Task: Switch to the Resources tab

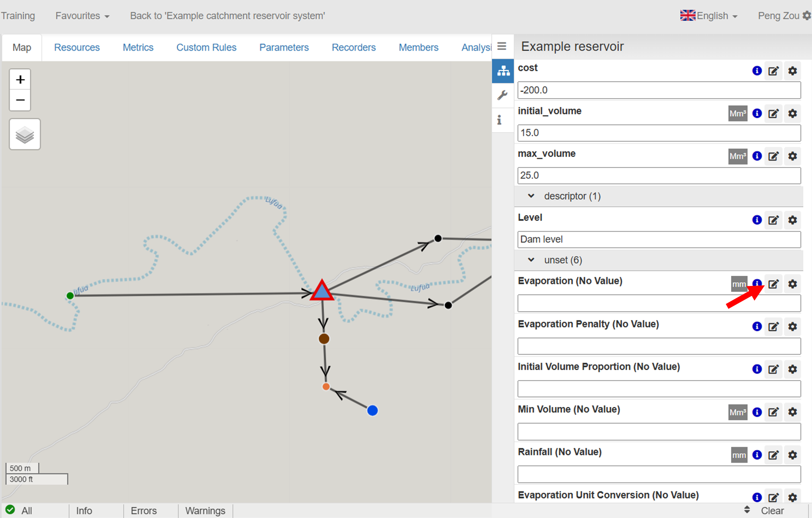Action: click(x=77, y=47)
